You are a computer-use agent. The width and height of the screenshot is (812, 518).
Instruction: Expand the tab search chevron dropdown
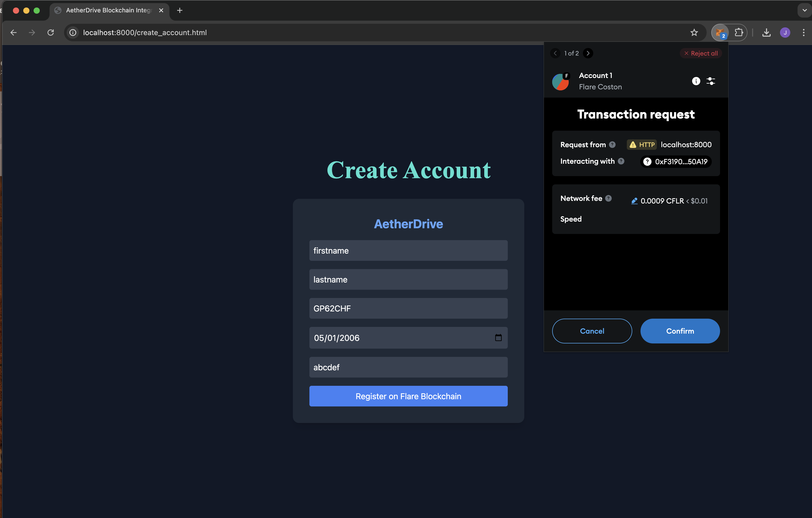click(804, 10)
